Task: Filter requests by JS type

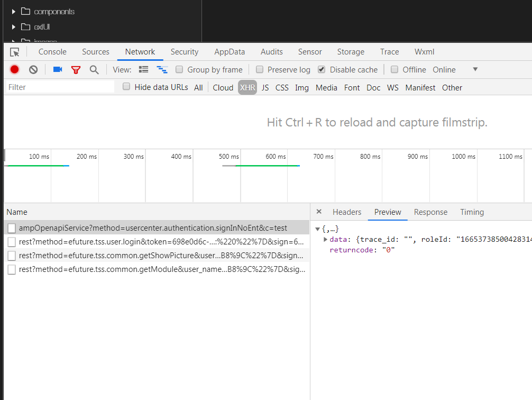Action: pyautogui.click(x=265, y=88)
